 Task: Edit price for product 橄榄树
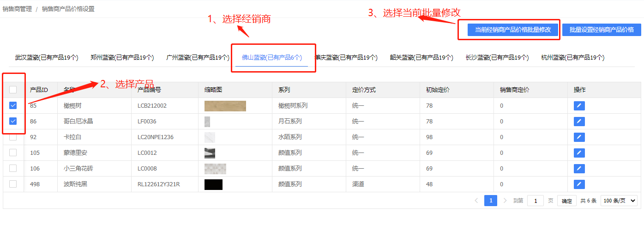pyautogui.click(x=579, y=106)
